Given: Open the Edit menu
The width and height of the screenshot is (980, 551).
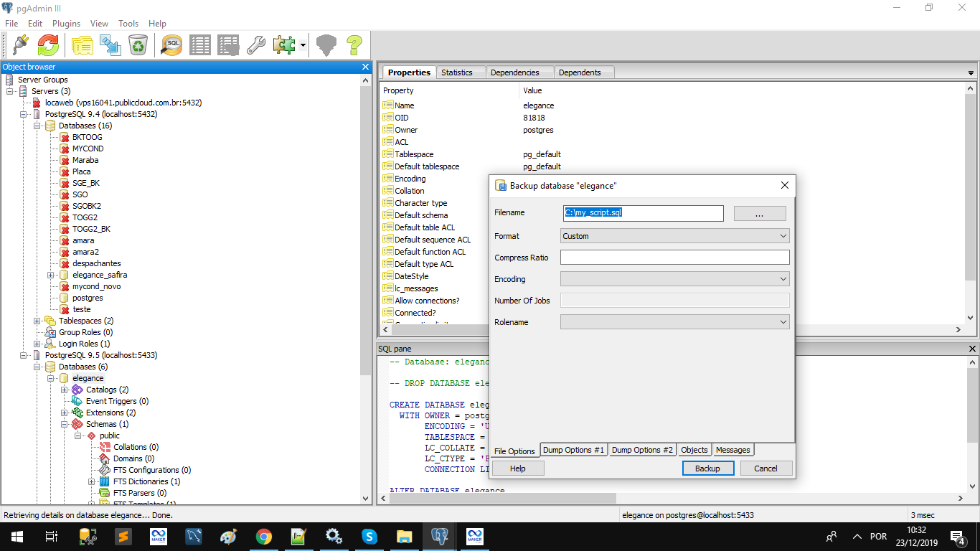Looking at the screenshot, I should point(35,24).
